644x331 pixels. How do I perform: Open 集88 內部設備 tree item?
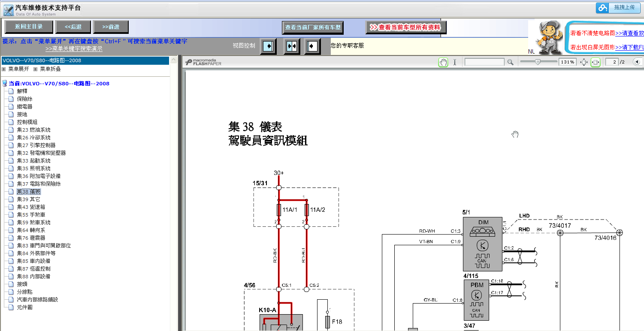pos(34,277)
